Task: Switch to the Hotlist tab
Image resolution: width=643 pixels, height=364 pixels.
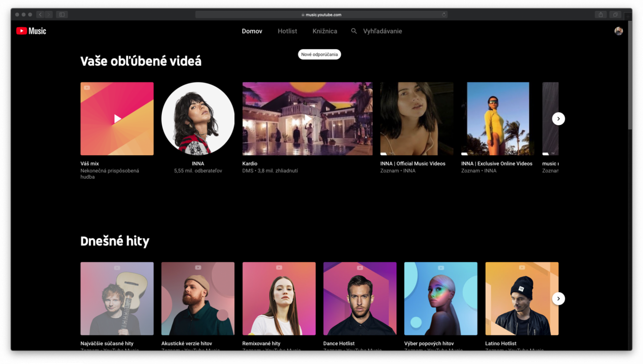Action: tap(287, 31)
